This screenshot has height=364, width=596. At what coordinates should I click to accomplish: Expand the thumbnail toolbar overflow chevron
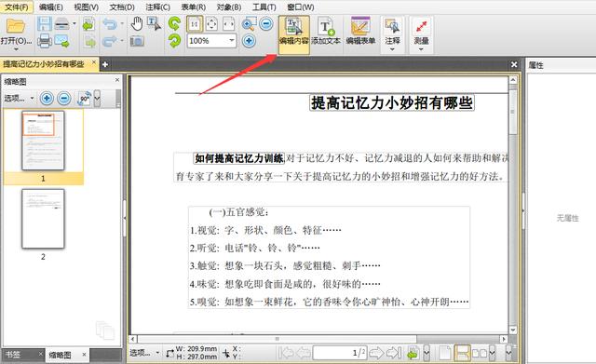pyautogui.click(x=97, y=99)
